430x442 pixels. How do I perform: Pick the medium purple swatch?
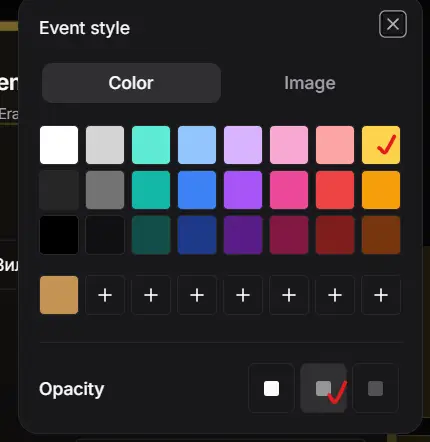(x=243, y=190)
